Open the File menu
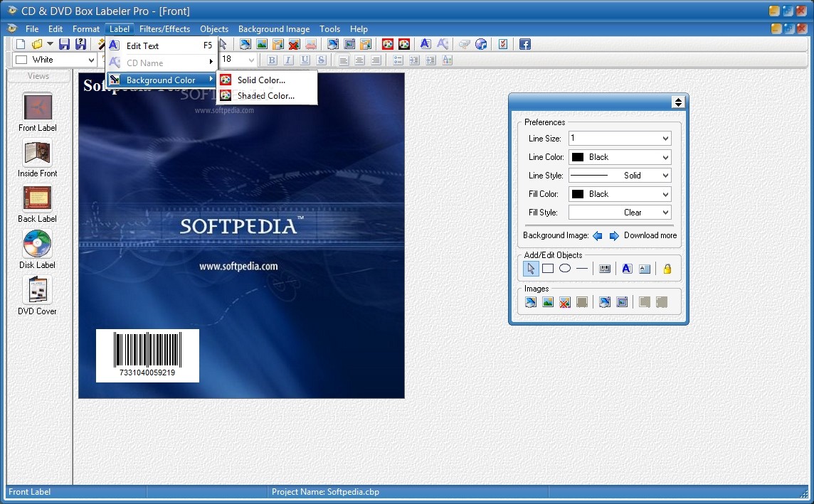The width and height of the screenshot is (814, 504). (32, 29)
